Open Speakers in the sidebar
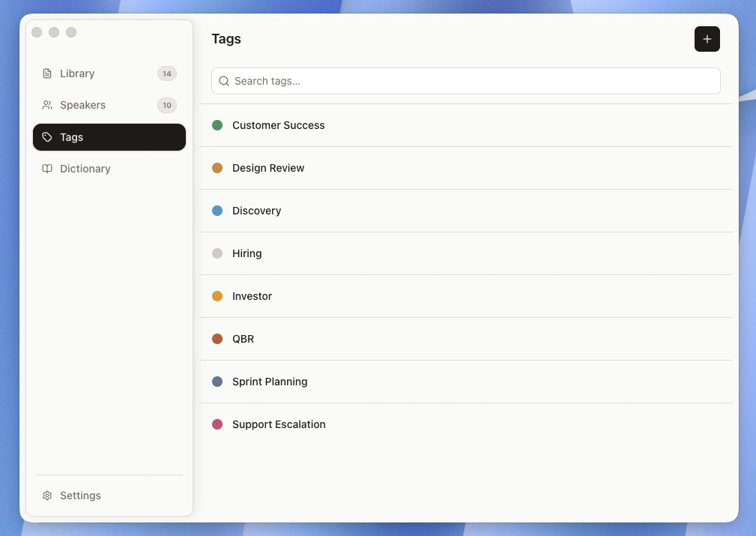 point(109,105)
